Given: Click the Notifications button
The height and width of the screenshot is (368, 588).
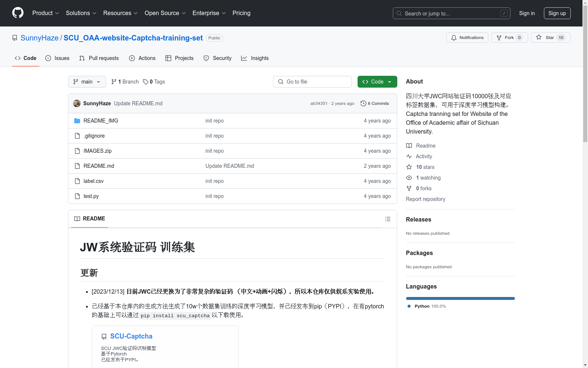Looking at the screenshot, I should click(x=467, y=38).
